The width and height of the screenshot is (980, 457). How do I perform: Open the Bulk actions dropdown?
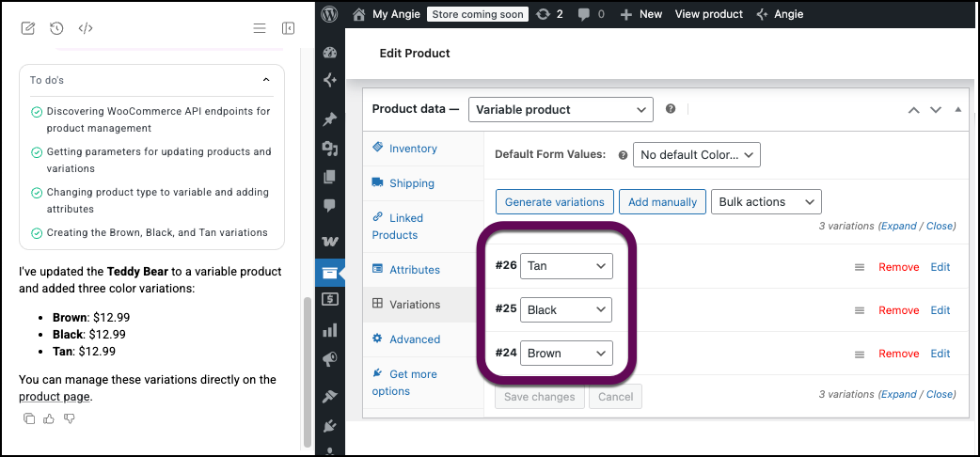point(767,201)
